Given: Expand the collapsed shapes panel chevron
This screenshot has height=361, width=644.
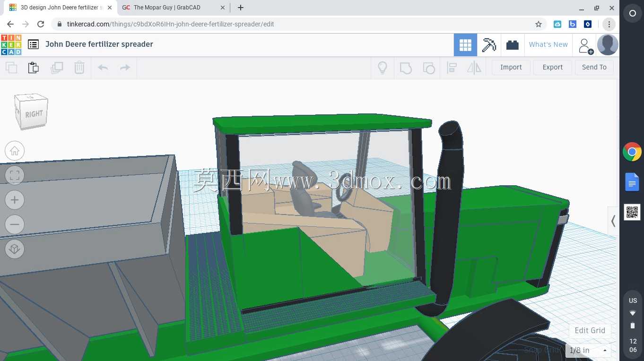Looking at the screenshot, I should pos(613,221).
